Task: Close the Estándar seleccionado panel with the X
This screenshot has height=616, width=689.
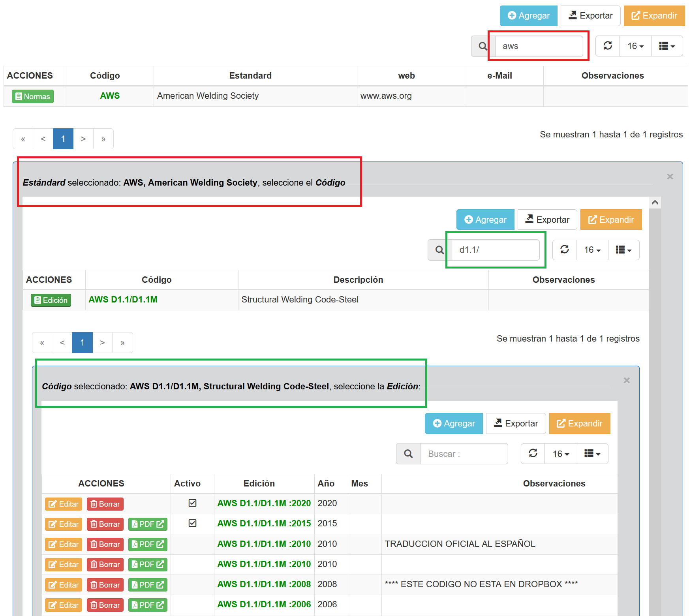Action: (670, 177)
